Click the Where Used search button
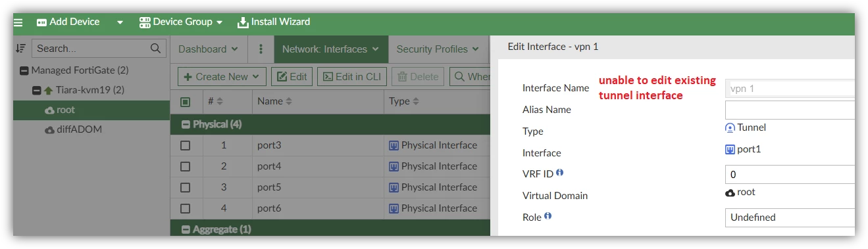The height and width of the screenshot is (249, 868). pos(470,77)
